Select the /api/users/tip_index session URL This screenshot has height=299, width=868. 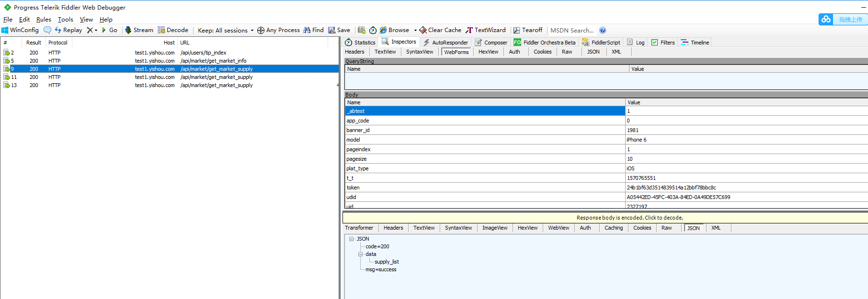[203, 53]
